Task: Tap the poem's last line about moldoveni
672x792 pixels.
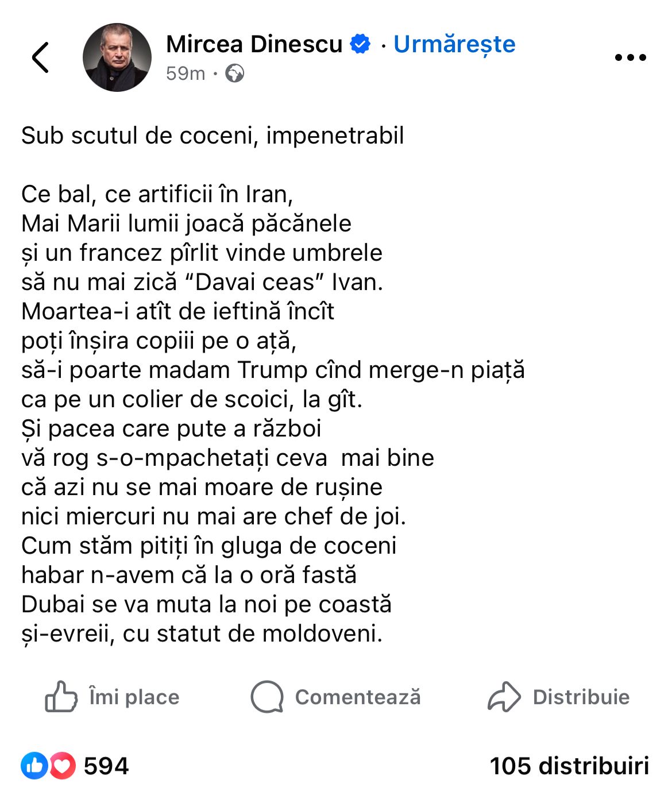Action: pyautogui.click(x=202, y=633)
